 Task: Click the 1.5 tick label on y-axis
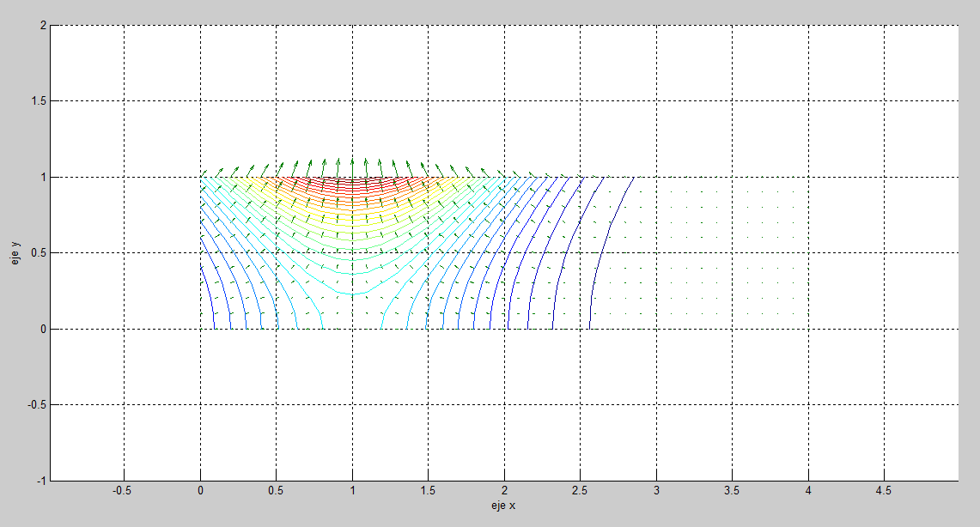tap(39, 101)
